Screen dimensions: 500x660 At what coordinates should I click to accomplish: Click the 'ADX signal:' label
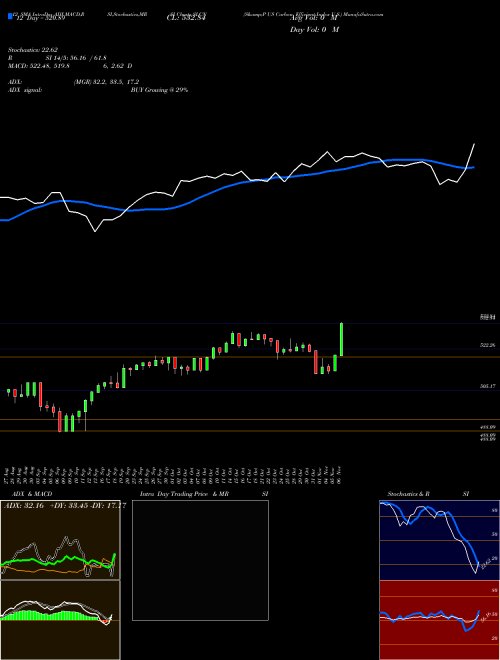pyautogui.click(x=25, y=90)
